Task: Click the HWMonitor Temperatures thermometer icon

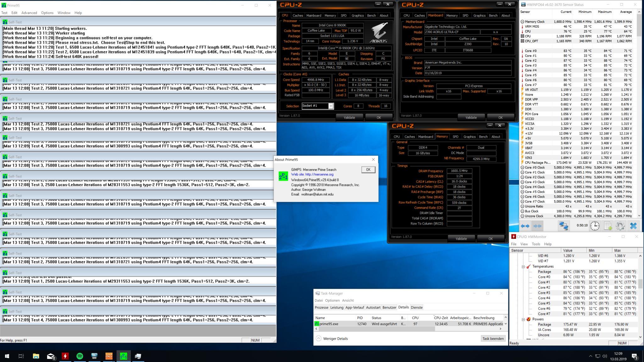Action: point(528,266)
